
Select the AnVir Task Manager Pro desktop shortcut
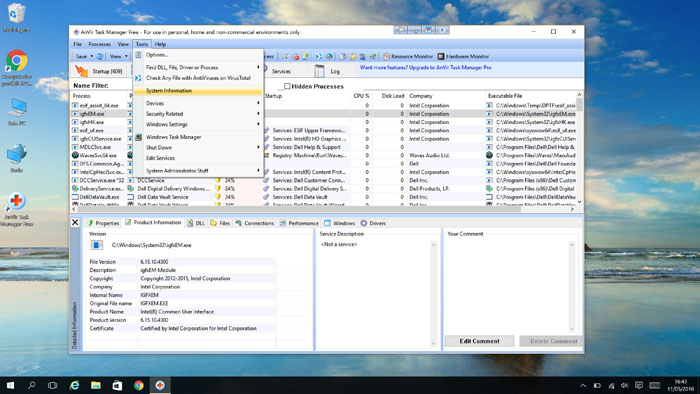click(17, 210)
